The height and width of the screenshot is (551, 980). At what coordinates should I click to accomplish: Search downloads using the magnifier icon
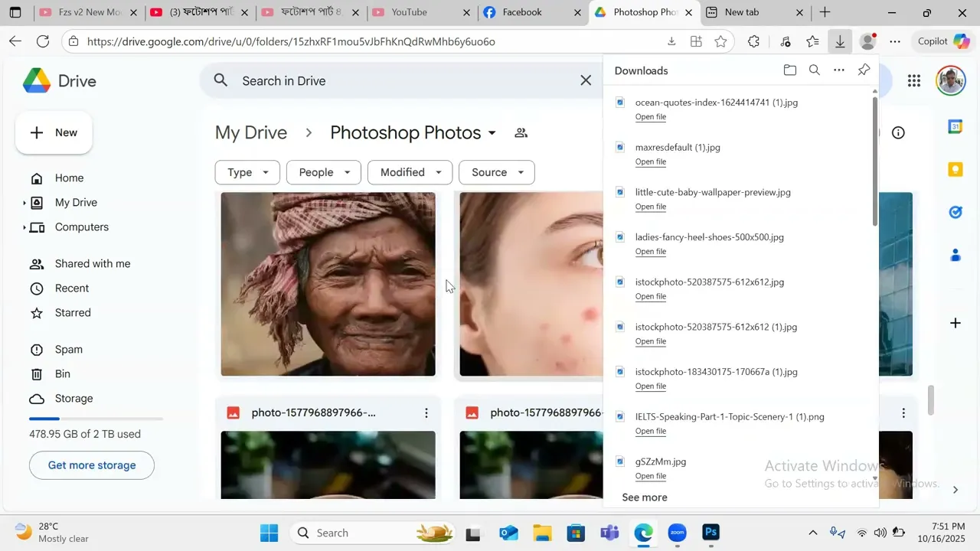[x=815, y=70]
